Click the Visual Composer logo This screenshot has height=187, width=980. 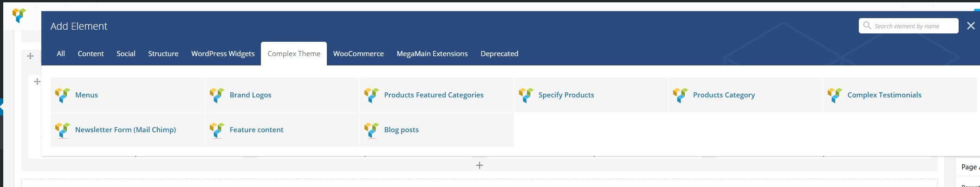click(19, 16)
